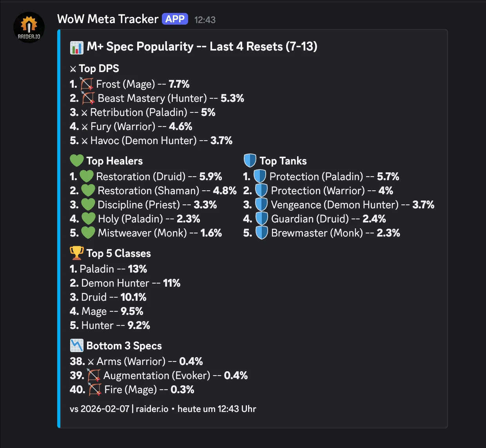Click the downtrend chart icon beside Bottom 3 Specs

[77, 345]
